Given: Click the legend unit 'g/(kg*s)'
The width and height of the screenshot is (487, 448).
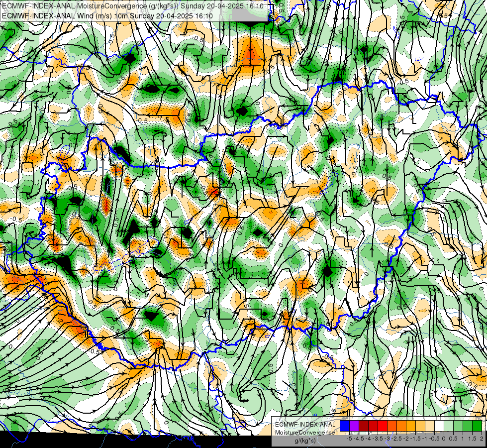Looking at the screenshot, I should coord(305,441).
